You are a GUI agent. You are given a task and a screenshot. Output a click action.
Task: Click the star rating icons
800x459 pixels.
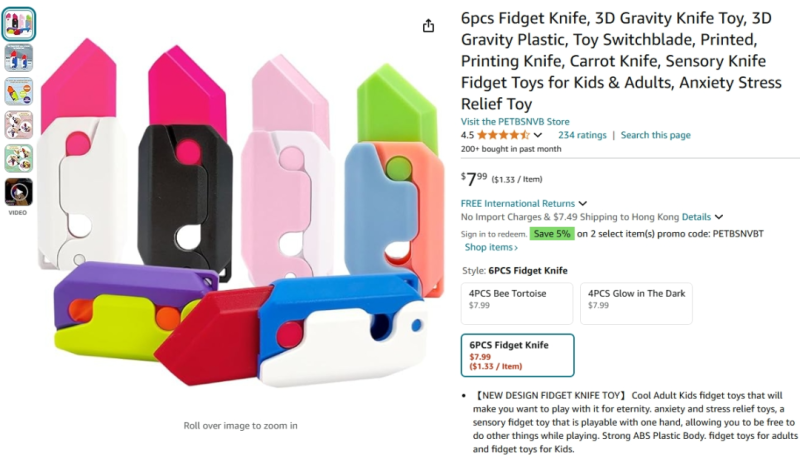coord(503,135)
